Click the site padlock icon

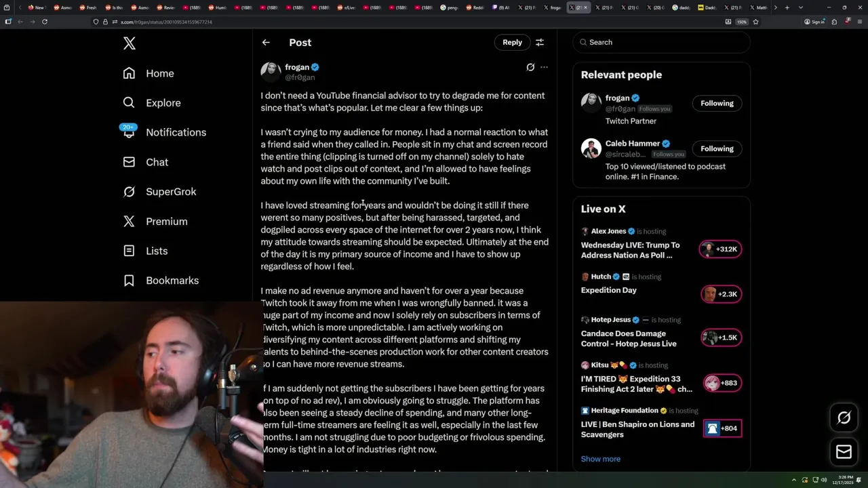[105, 22]
